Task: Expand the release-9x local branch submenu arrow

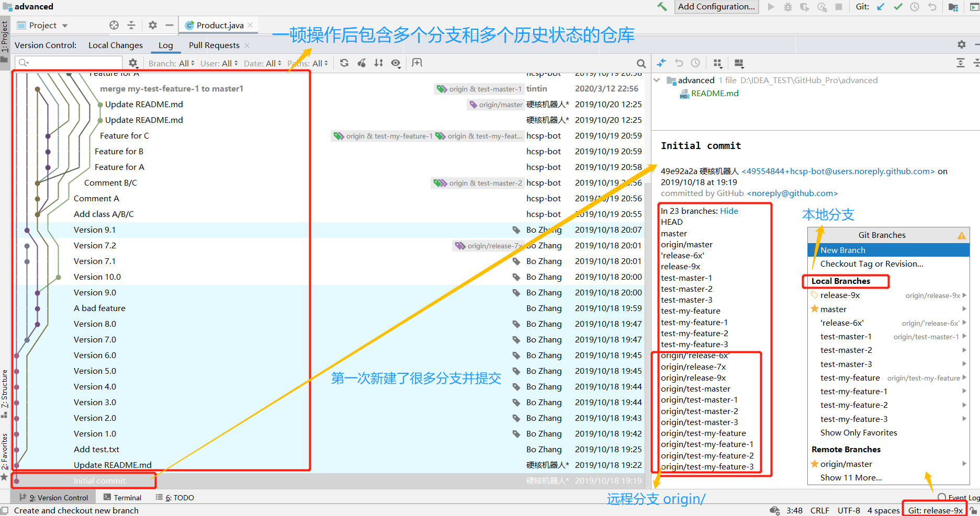Action: tap(964, 295)
